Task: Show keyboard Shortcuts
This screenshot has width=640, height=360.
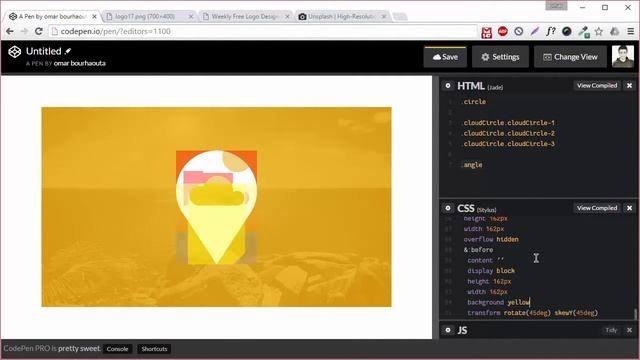Action: click(154, 349)
